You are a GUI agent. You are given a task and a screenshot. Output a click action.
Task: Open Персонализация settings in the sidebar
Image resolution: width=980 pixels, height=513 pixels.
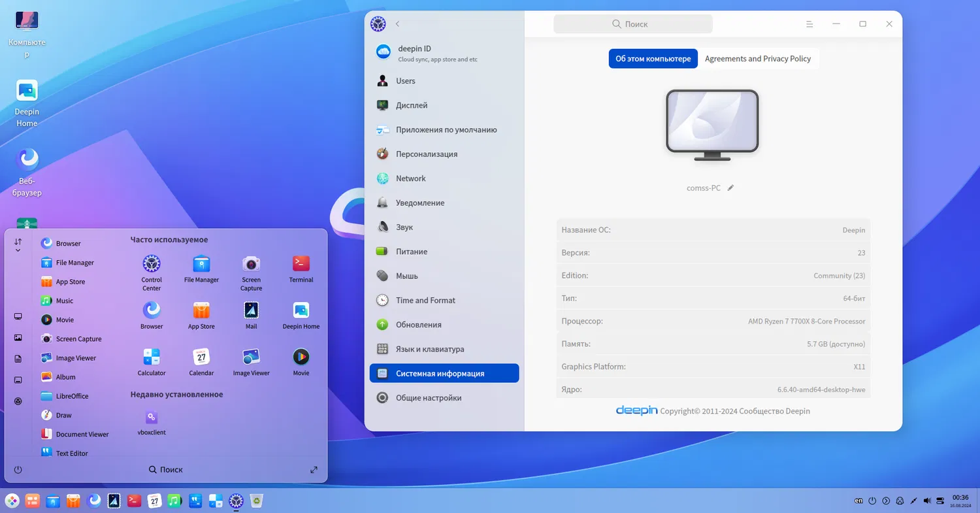[426, 154]
